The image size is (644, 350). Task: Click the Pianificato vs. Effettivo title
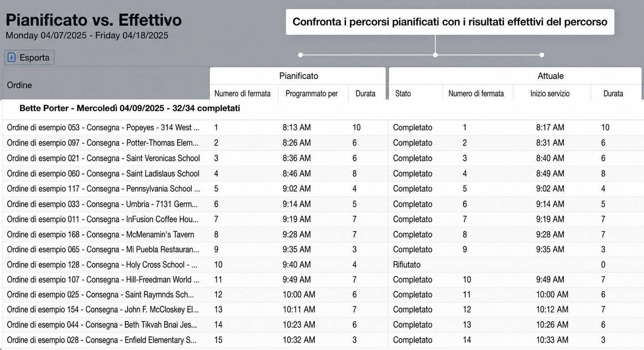[x=93, y=20]
